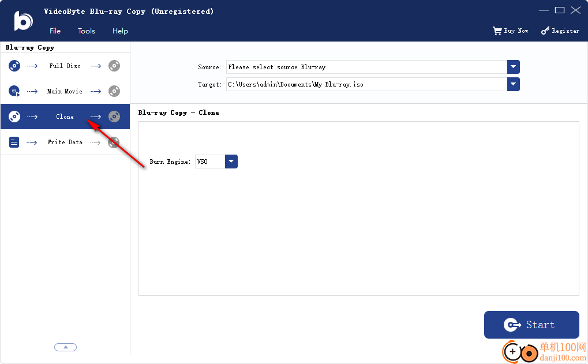
Task: Expand the Target path dropdown arrow
Action: pyautogui.click(x=514, y=84)
